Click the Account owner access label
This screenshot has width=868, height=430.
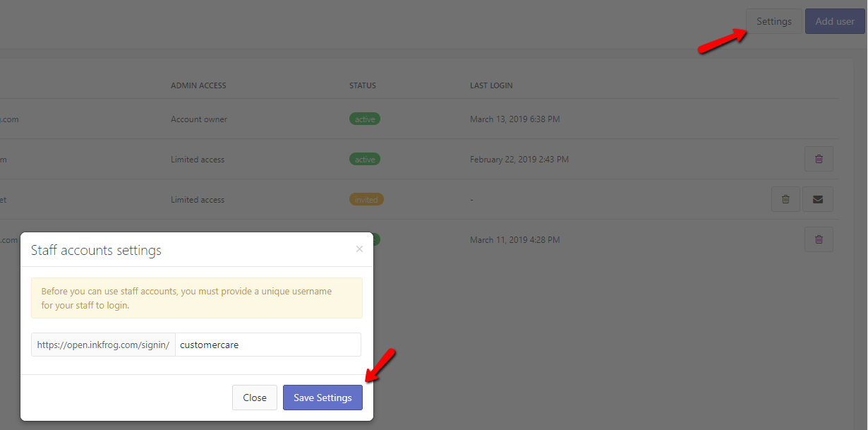[x=199, y=119]
